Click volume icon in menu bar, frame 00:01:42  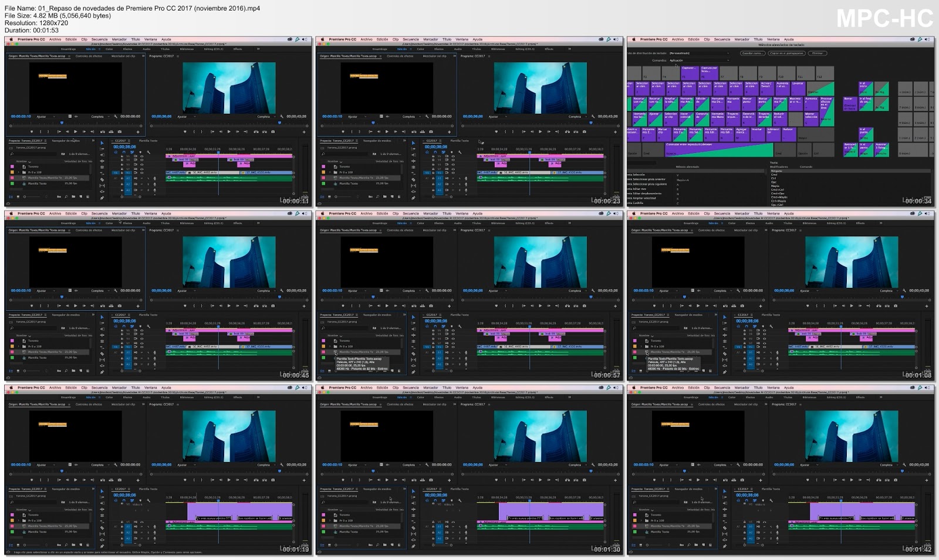tap(927, 388)
